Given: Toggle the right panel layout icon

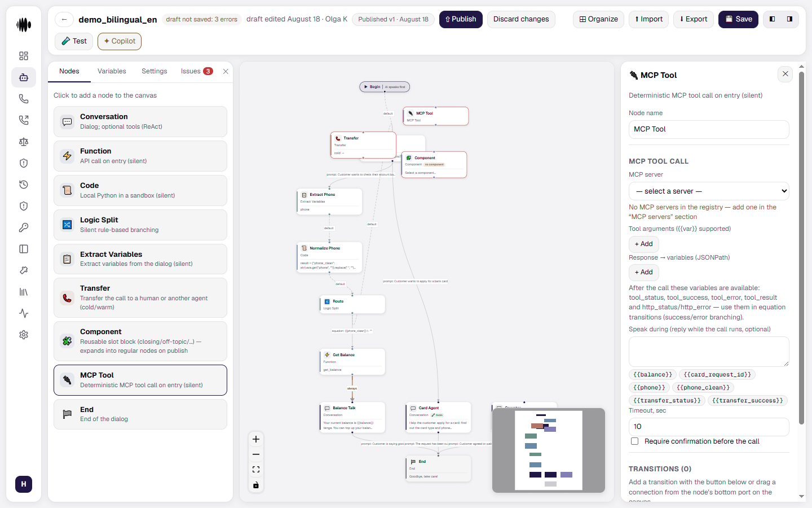Looking at the screenshot, I should pyautogui.click(x=789, y=19).
